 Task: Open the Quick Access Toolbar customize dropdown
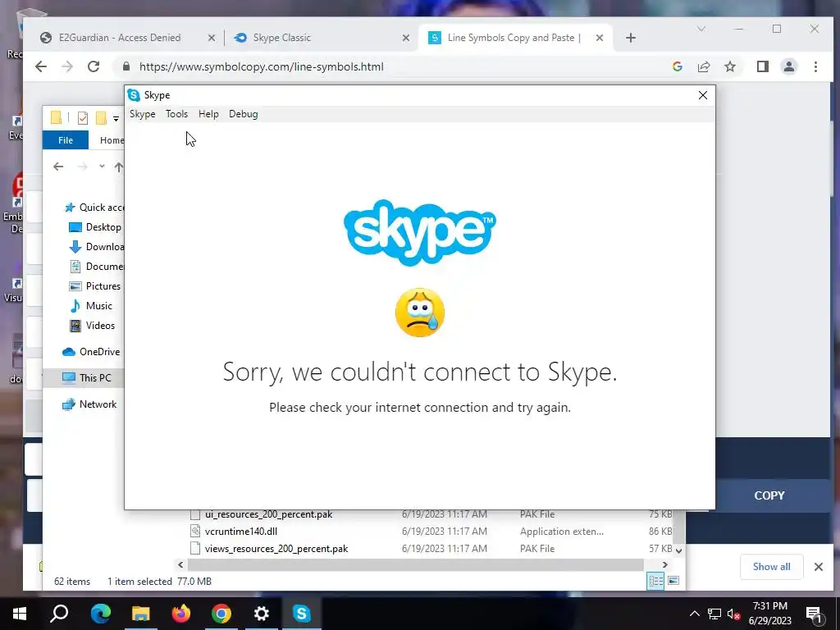(116, 119)
